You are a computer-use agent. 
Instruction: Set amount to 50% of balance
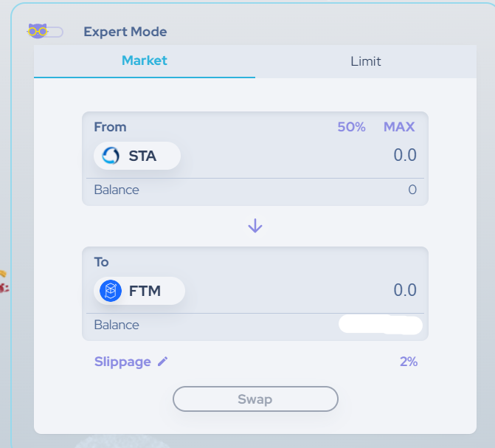(351, 127)
